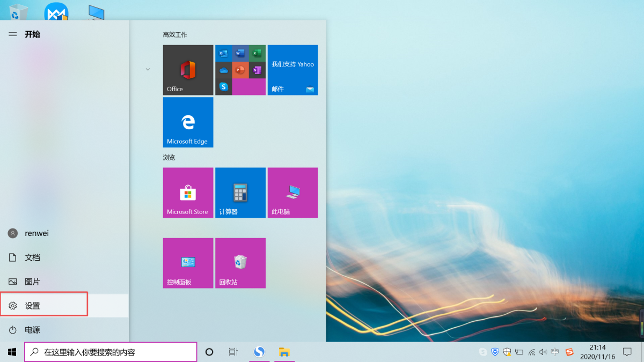The width and height of the screenshot is (644, 362).
Task: Open 设置 from the Start menu
Action: click(32, 306)
